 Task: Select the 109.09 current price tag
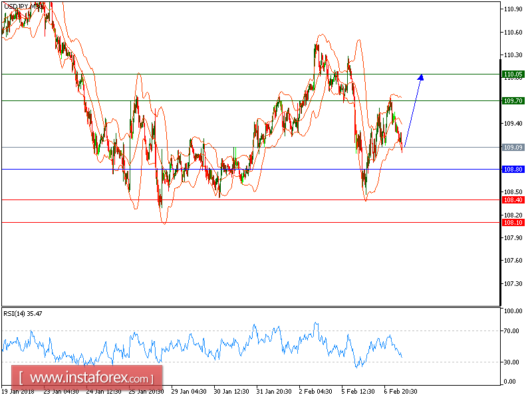point(513,148)
